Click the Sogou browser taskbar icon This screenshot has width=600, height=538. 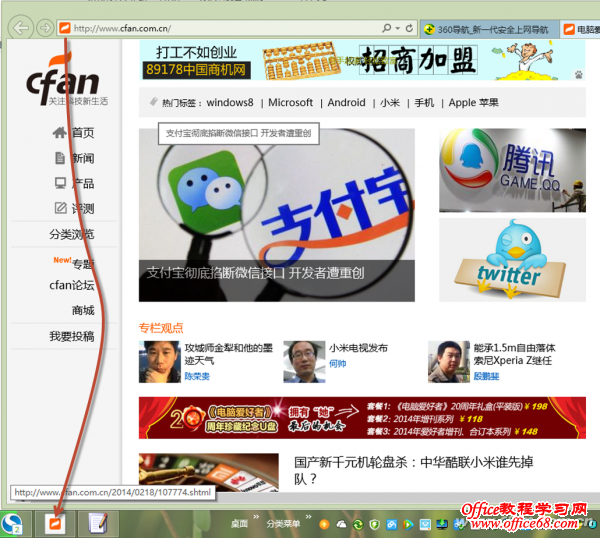tap(11, 523)
